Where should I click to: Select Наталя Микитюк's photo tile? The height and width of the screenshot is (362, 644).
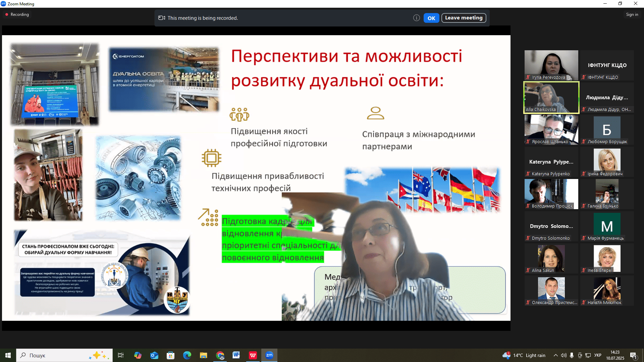(x=607, y=291)
